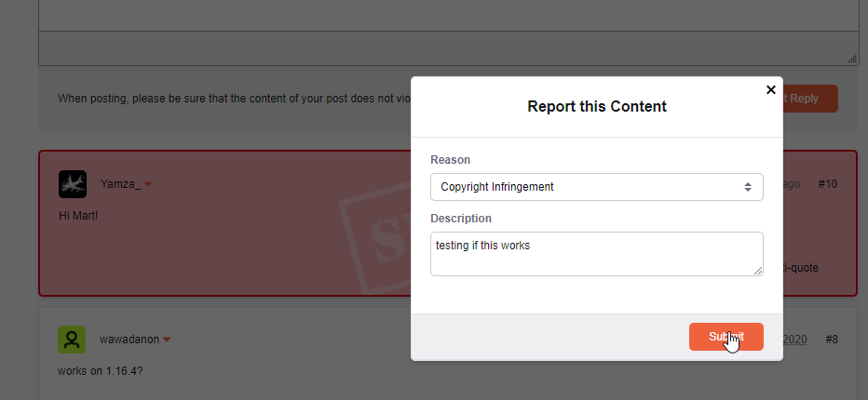Click the multi-quote link on Yamza_ post
868x400 pixels.
pyautogui.click(x=800, y=268)
